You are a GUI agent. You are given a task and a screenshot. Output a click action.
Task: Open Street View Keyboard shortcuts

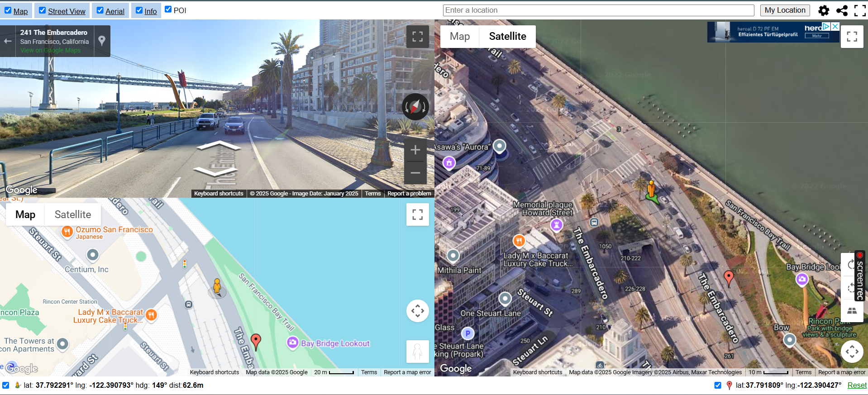point(219,194)
